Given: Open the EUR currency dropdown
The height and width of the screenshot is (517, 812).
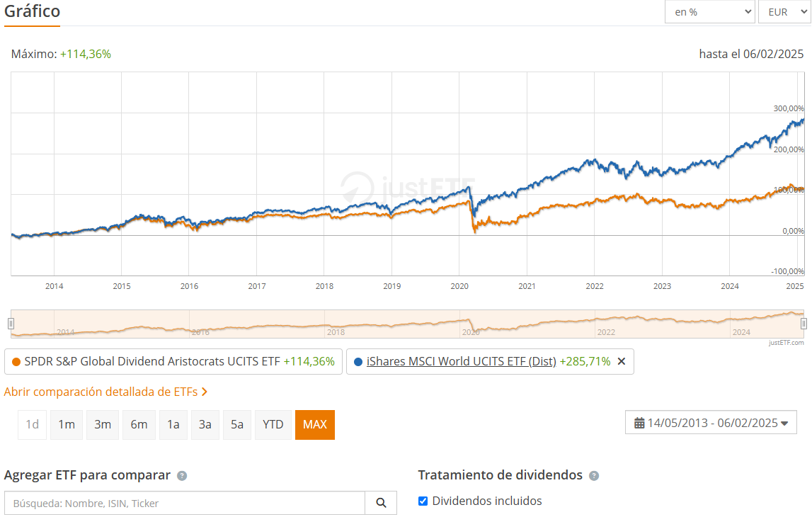Looking at the screenshot, I should [784, 12].
